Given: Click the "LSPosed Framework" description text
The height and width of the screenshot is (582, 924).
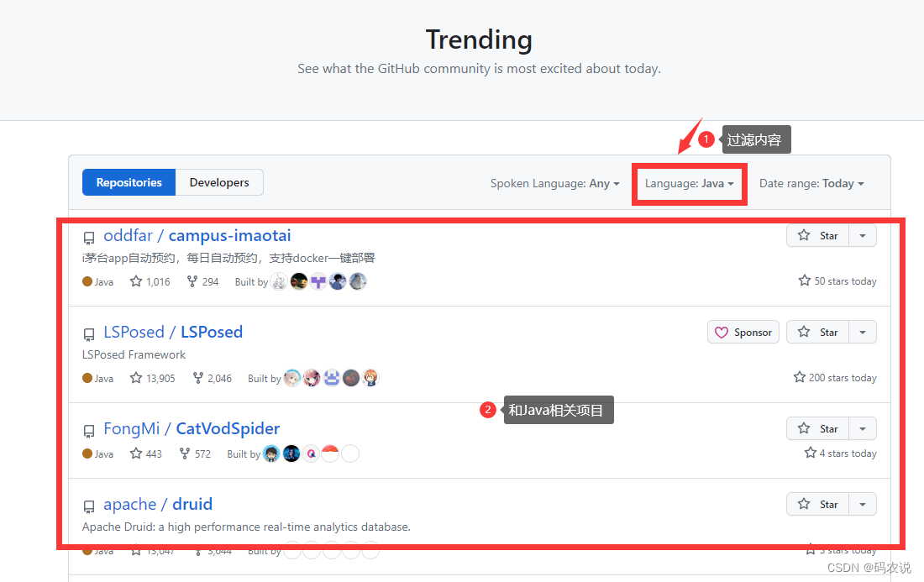Looking at the screenshot, I should [134, 354].
